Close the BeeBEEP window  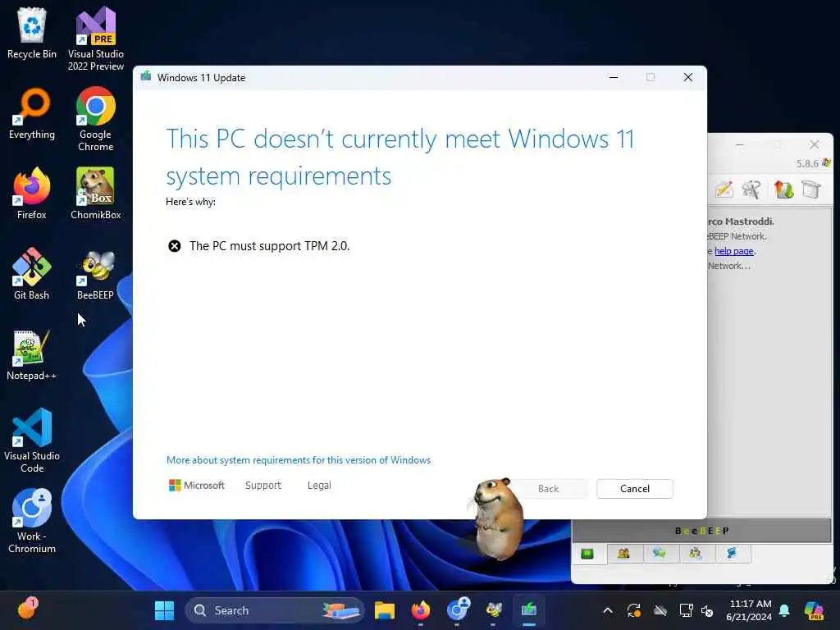point(815,144)
